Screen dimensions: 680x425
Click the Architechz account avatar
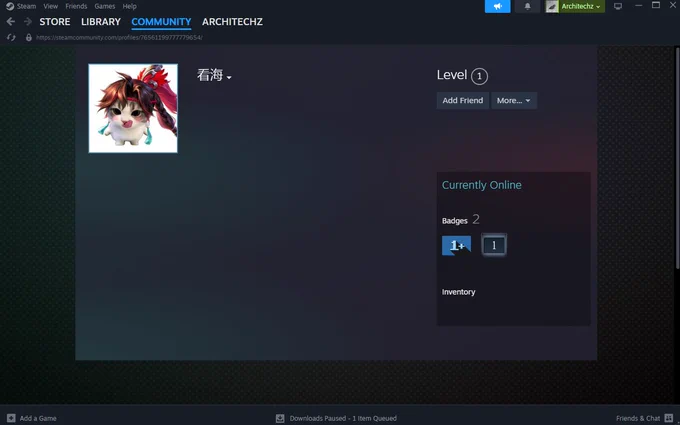pyautogui.click(x=552, y=6)
